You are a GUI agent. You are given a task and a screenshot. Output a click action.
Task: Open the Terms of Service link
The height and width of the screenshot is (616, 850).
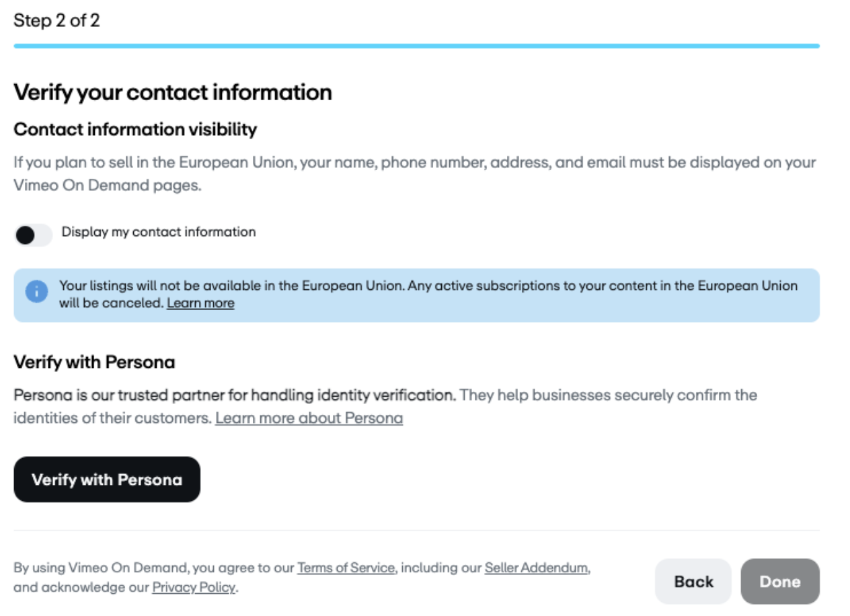[x=346, y=568]
